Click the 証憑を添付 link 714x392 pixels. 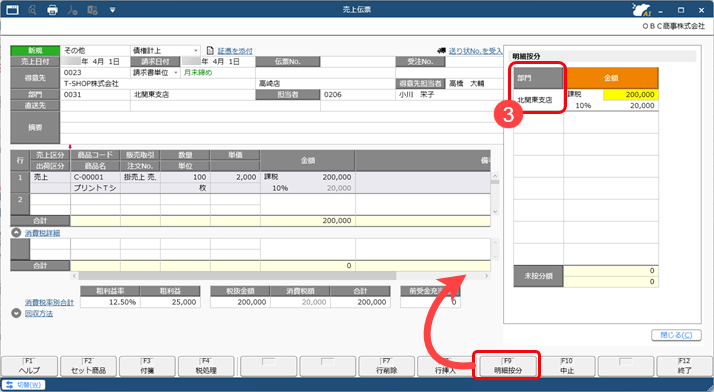235,51
